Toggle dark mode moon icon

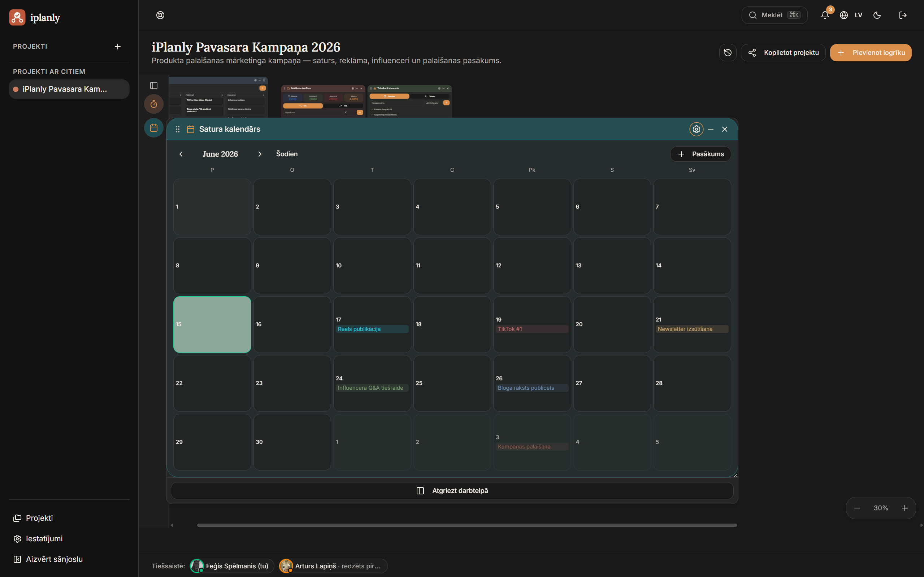pos(877,15)
